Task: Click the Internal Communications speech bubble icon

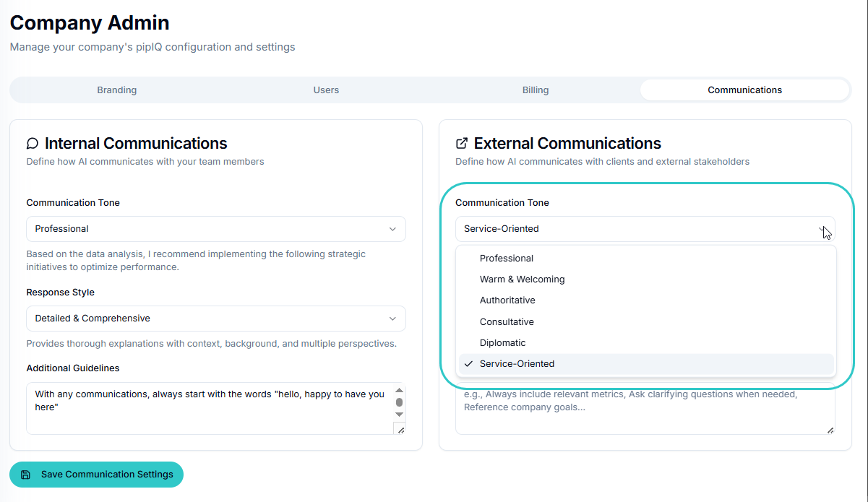Action: 33,144
